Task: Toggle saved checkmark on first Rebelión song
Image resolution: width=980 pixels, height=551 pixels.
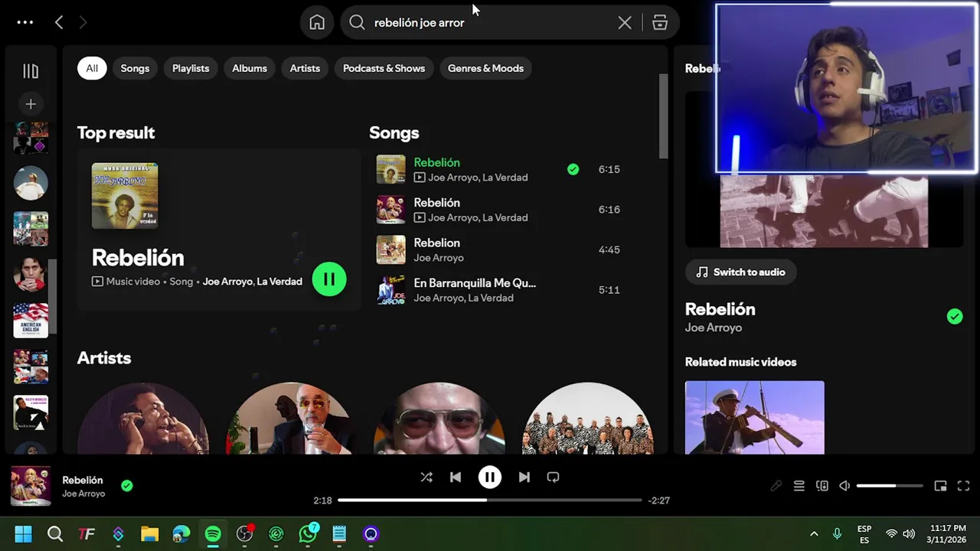Action: click(573, 169)
